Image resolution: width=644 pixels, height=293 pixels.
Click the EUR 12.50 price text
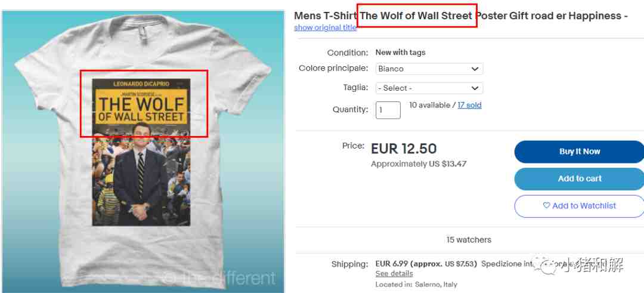404,149
